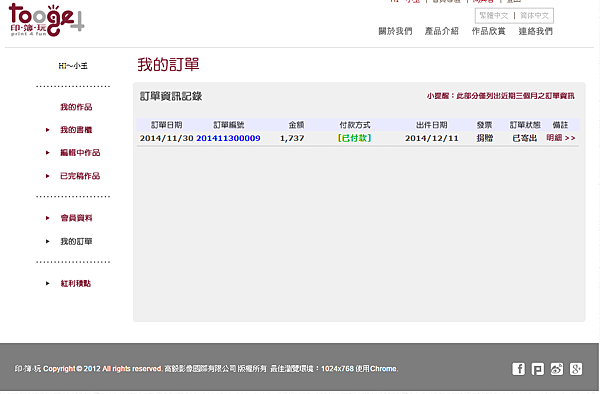The image size is (600, 394).
Task: Click the 備註 column header
Action: [561, 125]
